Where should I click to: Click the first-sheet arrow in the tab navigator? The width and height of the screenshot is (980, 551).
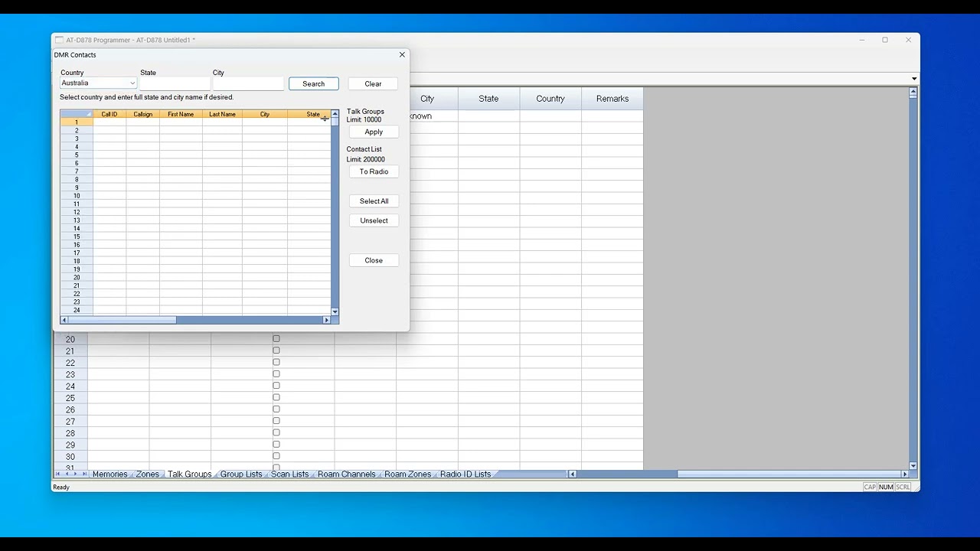(x=57, y=474)
